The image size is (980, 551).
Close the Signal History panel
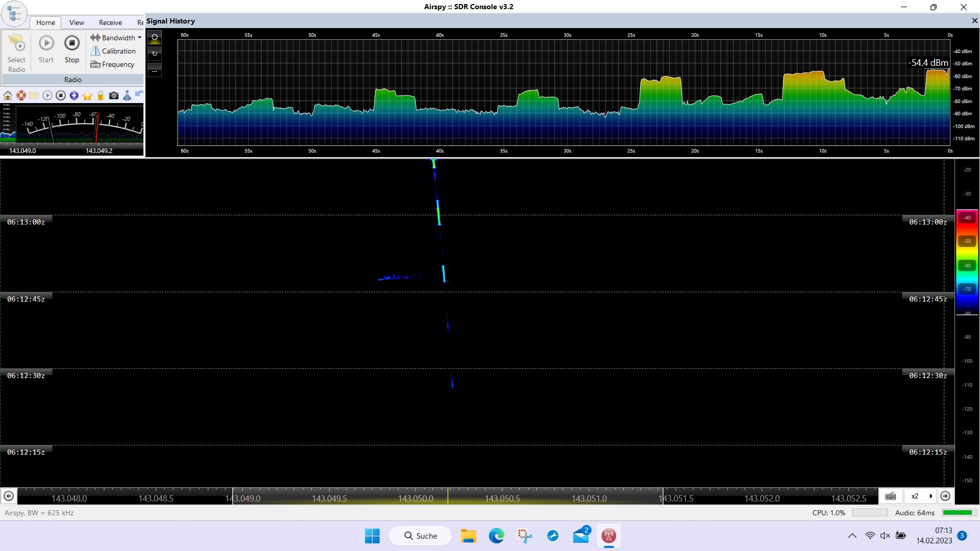(x=974, y=21)
